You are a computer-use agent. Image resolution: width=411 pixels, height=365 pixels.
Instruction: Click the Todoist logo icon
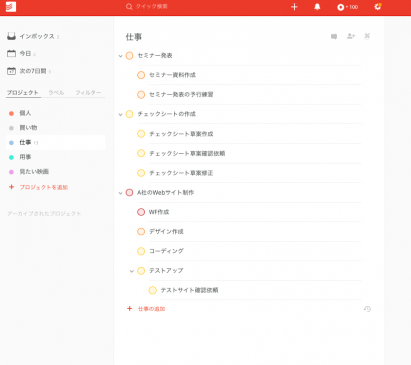pos(11,7)
